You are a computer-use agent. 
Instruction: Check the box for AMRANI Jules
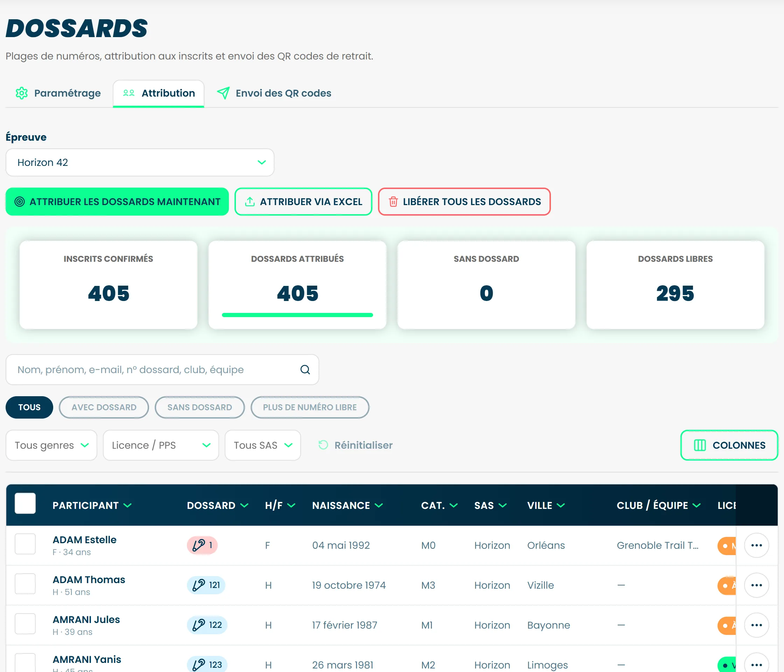[25, 624]
